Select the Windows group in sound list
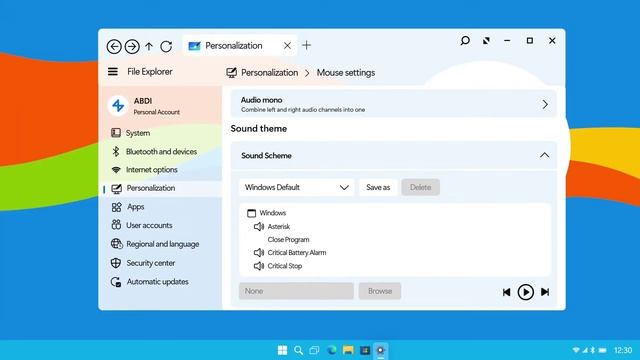This screenshot has width=640, height=360. 267,213
